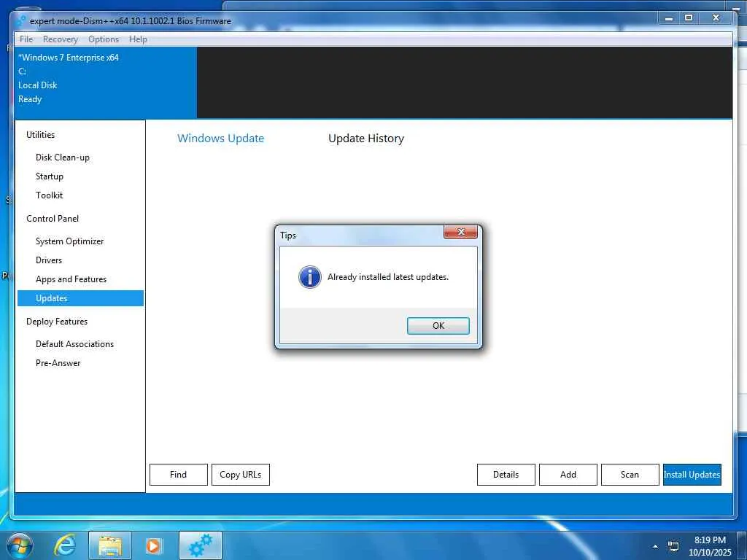Click the Install Updates button
The width and height of the screenshot is (747, 560).
click(x=692, y=474)
